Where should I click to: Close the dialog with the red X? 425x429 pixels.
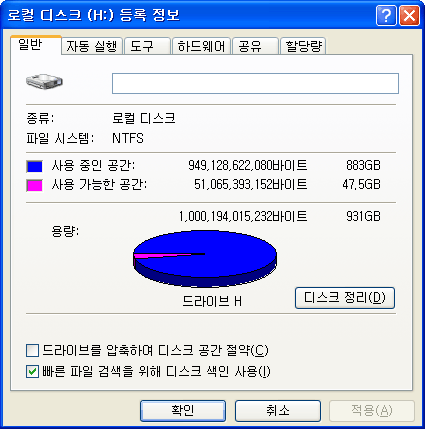(x=409, y=15)
